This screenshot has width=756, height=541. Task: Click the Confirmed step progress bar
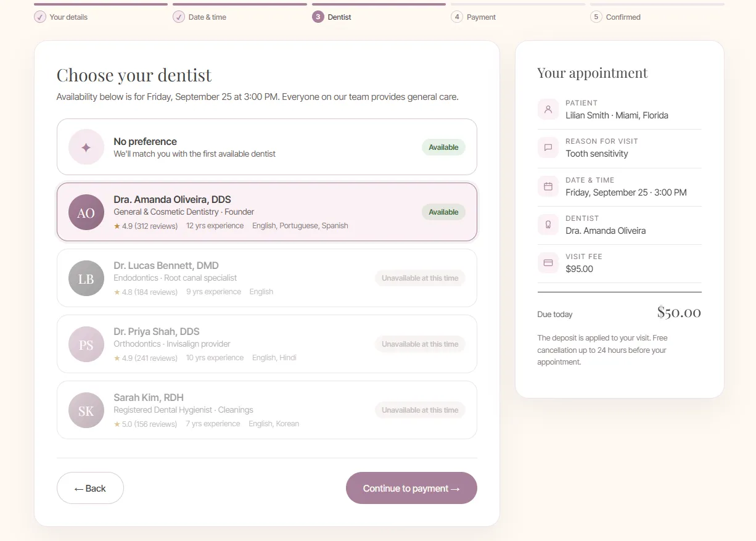coord(657,4)
